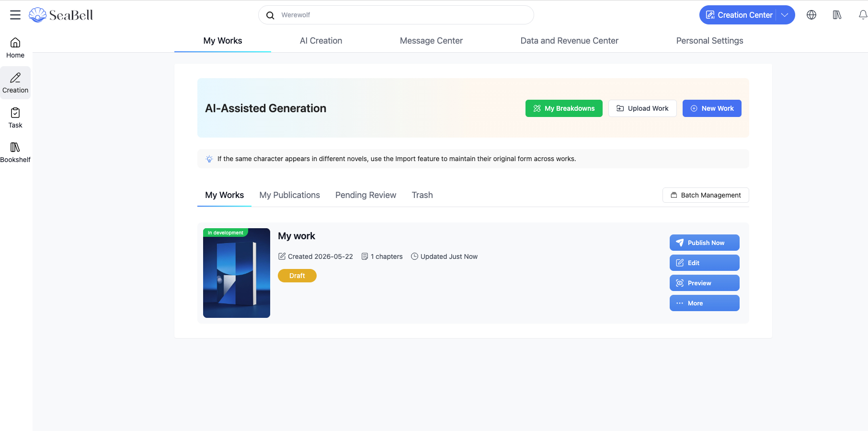Screen dimensions: 868x431
Task: Expand the Creation Center dropdown arrow
Action: click(x=785, y=15)
